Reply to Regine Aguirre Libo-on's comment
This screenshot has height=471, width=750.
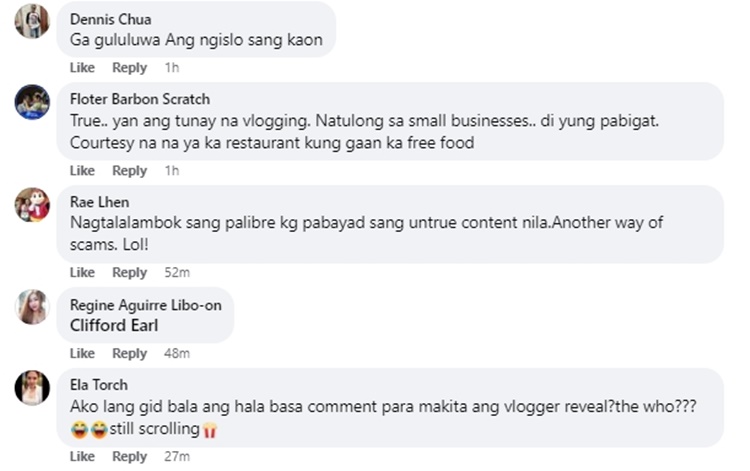point(129,354)
